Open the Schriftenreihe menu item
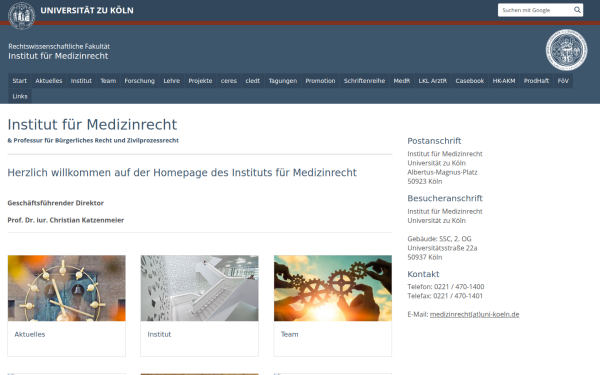This screenshot has height=375, width=600. pyautogui.click(x=364, y=81)
